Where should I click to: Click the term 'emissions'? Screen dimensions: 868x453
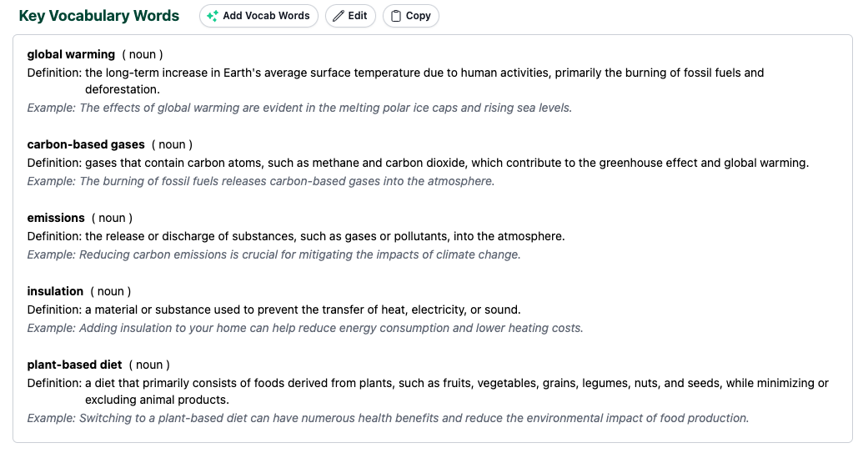(x=56, y=218)
